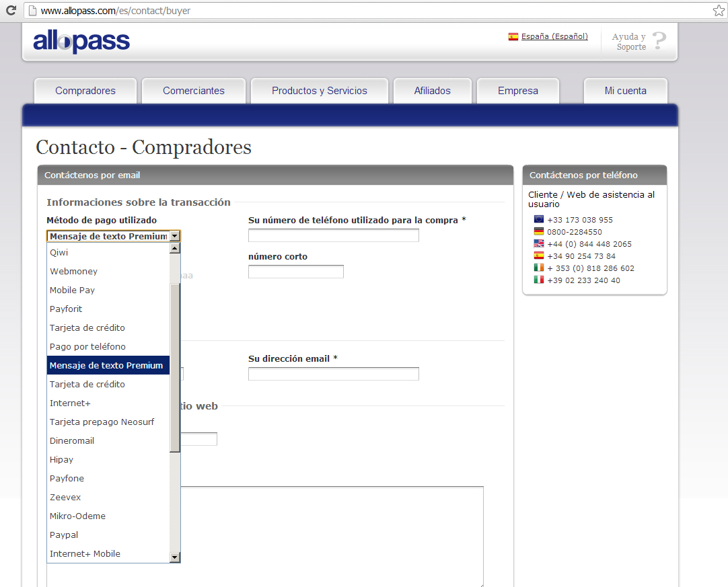728x587 pixels.
Task: Choose Webmoney payment option
Action: click(x=108, y=271)
